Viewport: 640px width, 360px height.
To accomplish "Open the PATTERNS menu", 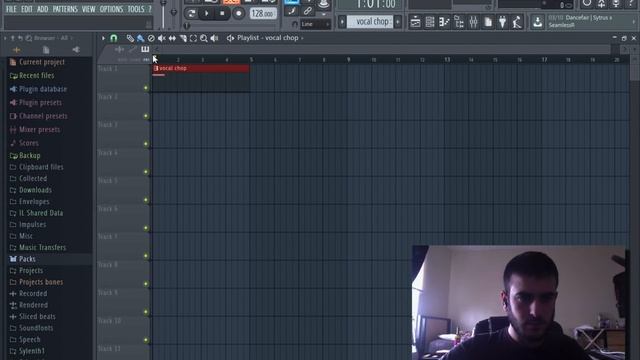I will (65, 9).
